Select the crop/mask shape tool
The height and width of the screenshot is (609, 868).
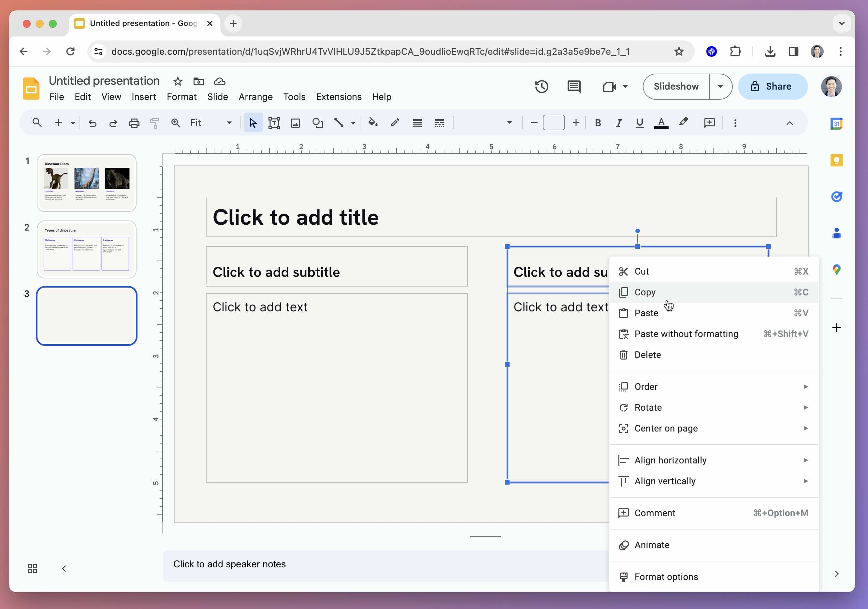(x=317, y=122)
